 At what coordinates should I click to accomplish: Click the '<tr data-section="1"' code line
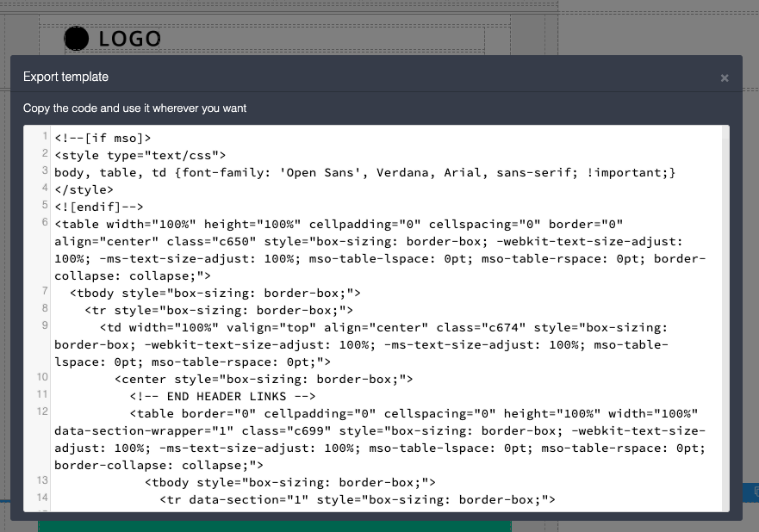click(358, 499)
